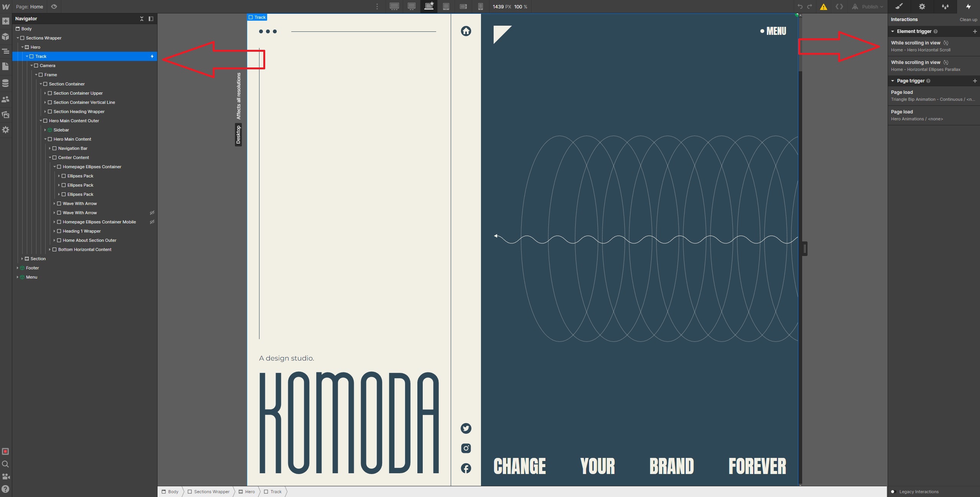Click the Clean up link
Viewport: 980px width, 497px height.
pyautogui.click(x=968, y=20)
